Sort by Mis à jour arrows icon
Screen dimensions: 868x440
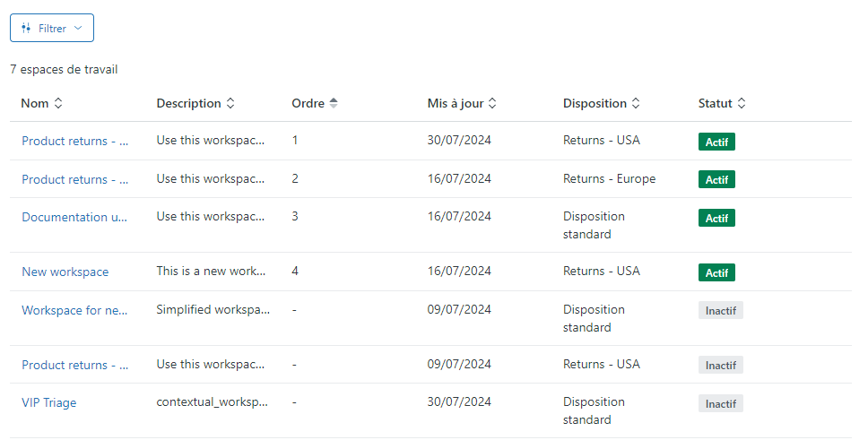[492, 103]
